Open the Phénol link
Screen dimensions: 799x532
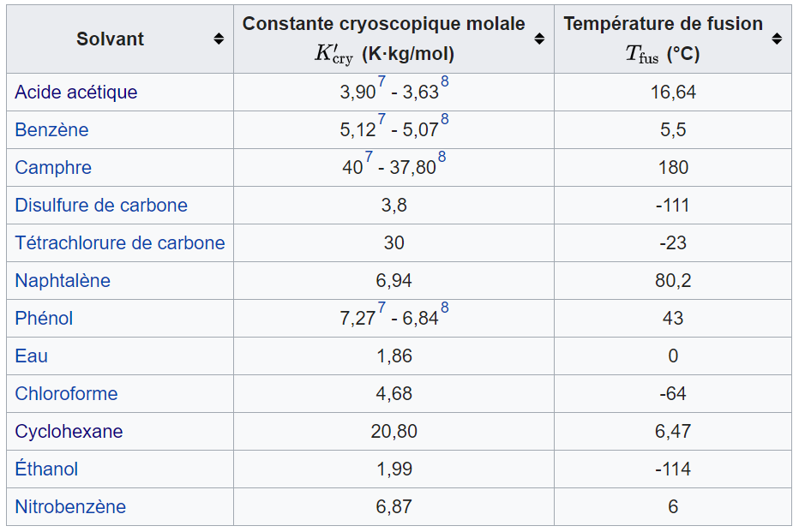44,319
